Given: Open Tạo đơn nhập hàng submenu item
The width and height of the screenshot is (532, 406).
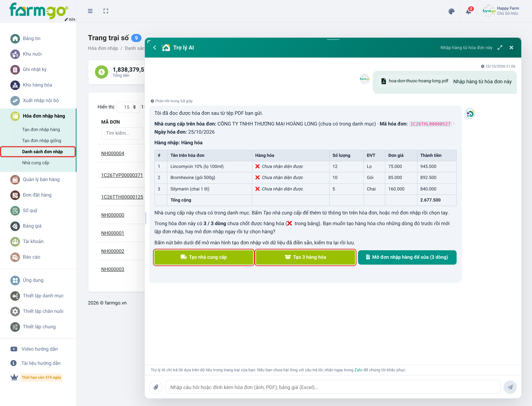Looking at the screenshot, I should coord(41,130).
